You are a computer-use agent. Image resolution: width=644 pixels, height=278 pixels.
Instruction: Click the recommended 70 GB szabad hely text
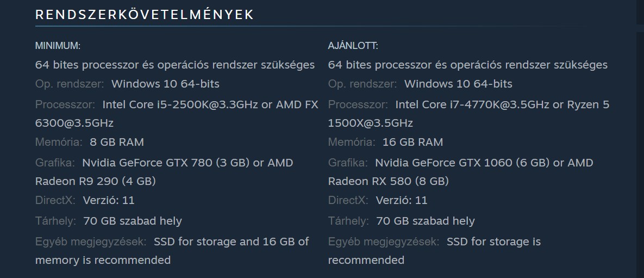426,221
